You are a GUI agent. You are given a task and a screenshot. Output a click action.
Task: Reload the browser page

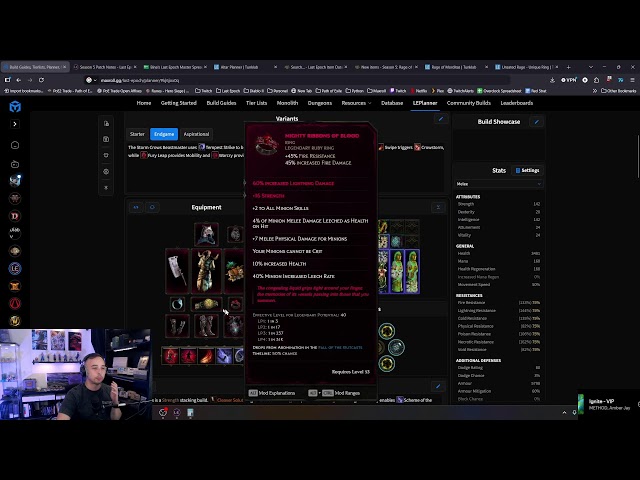pyautogui.click(x=41, y=80)
